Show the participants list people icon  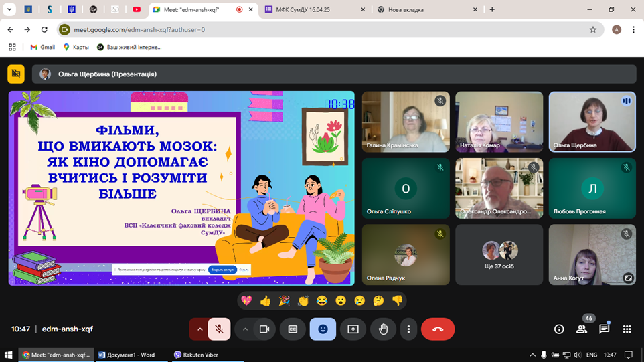coord(582,329)
